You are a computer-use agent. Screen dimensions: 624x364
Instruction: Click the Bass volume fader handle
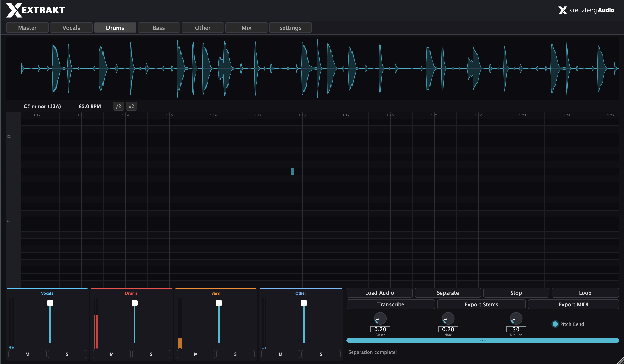click(219, 303)
